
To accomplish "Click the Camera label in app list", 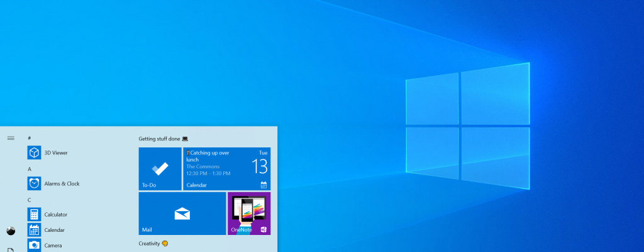I will (x=53, y=246).
